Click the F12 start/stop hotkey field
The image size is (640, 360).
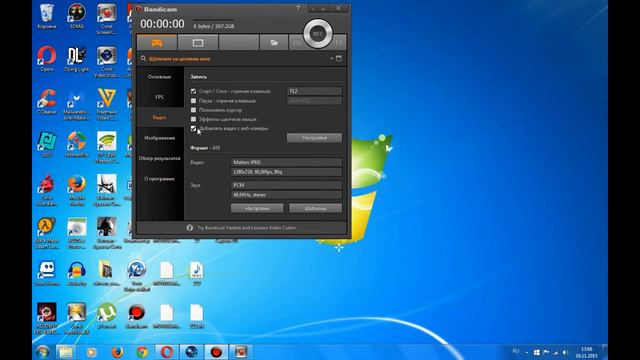314,91
